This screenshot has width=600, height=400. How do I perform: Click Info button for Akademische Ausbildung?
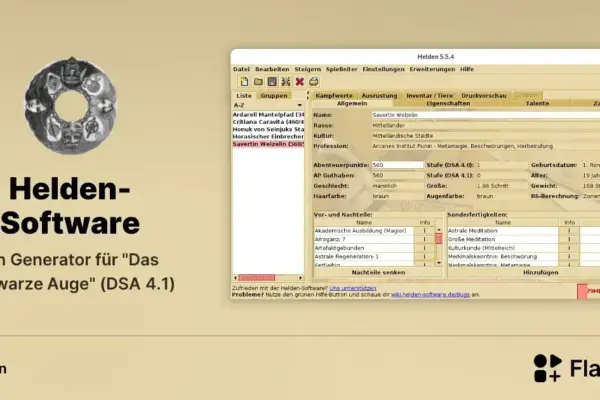[x=424, y=231]
